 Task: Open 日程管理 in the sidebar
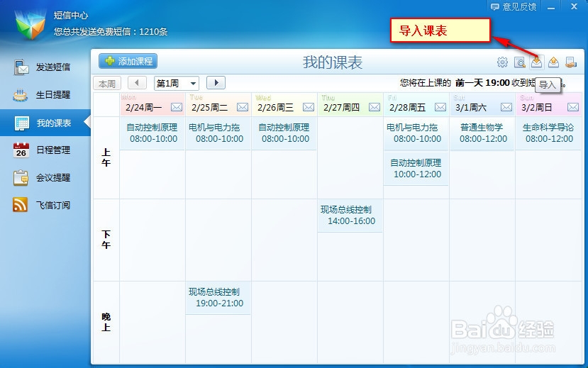tap(45, 150)
